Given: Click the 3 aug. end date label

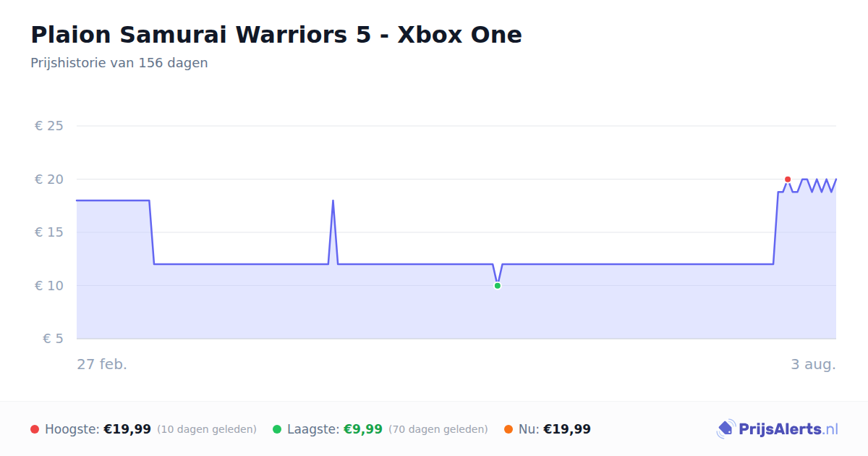Looking at the screenshot, I should click(x=813, y=364).
